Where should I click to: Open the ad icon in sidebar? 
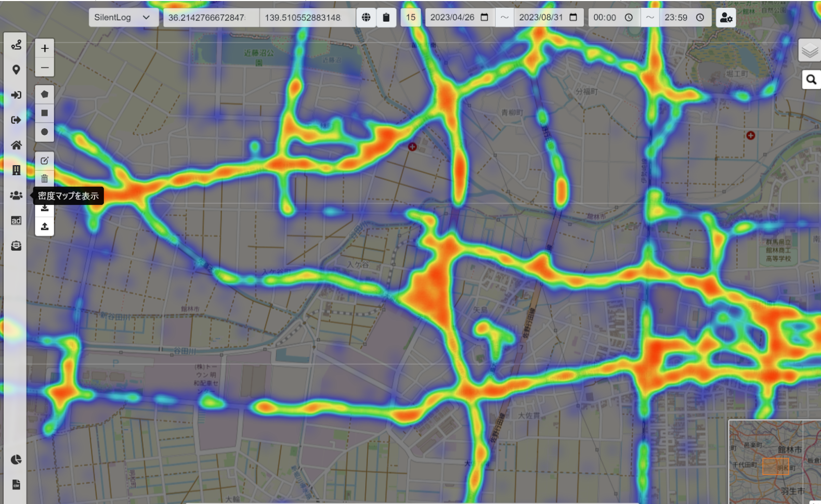coord(16,220)
